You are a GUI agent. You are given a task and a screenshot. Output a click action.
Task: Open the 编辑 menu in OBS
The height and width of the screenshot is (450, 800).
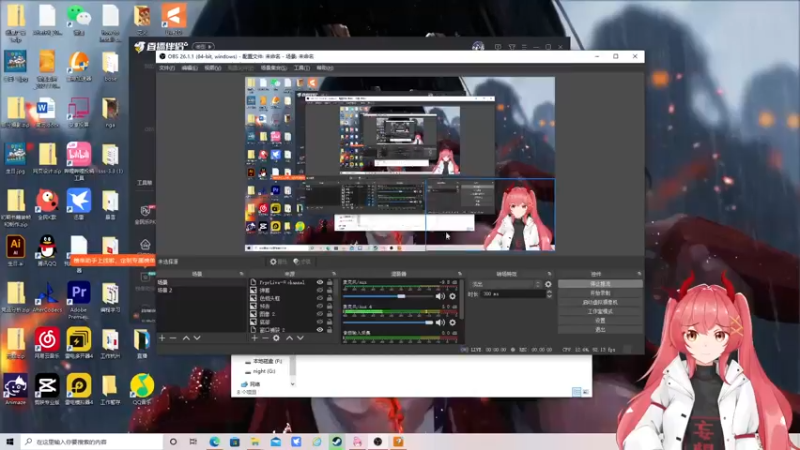[x=189, y=68]
